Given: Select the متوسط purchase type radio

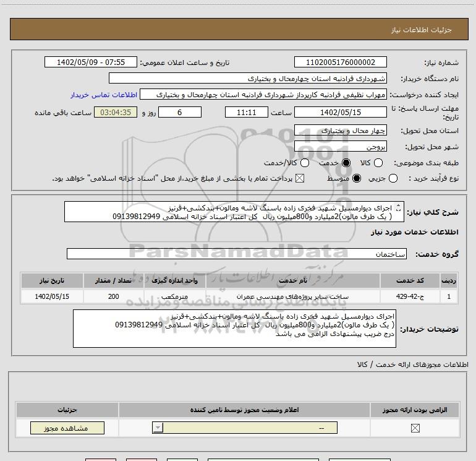Looking at the screenshot, I should point(357,178).
